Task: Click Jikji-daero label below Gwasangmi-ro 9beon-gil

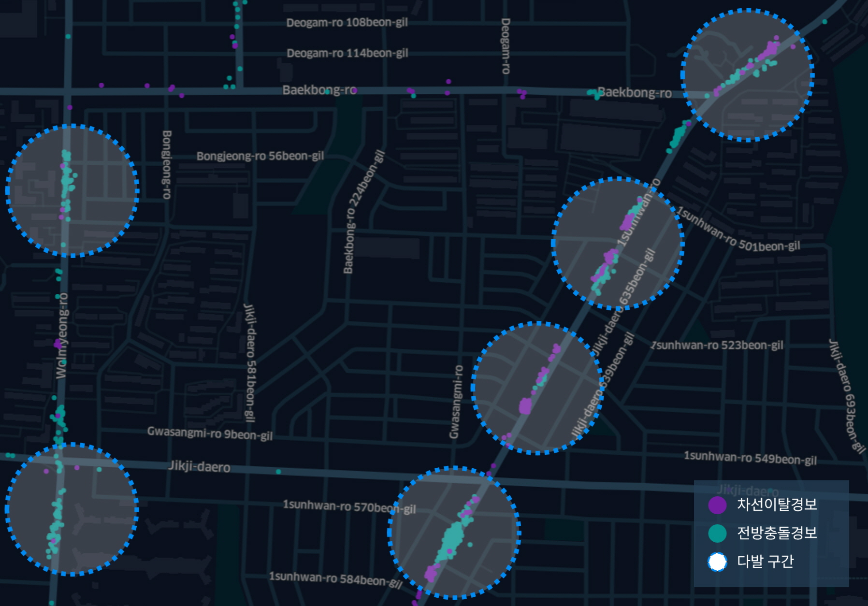Action: point(199,466)
